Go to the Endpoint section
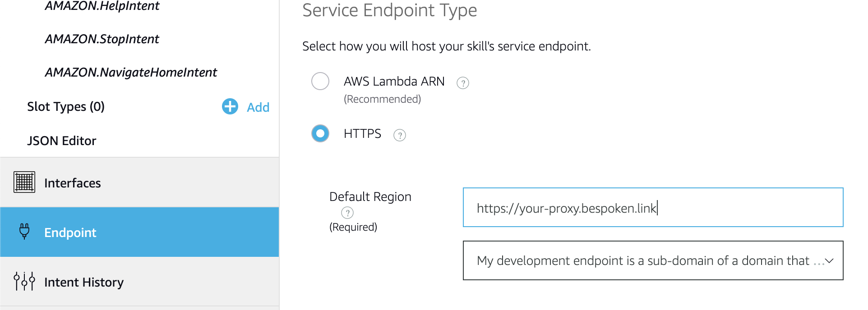This screenshot has height=310, width=868. pyautogui.click(x=139, y=232)
